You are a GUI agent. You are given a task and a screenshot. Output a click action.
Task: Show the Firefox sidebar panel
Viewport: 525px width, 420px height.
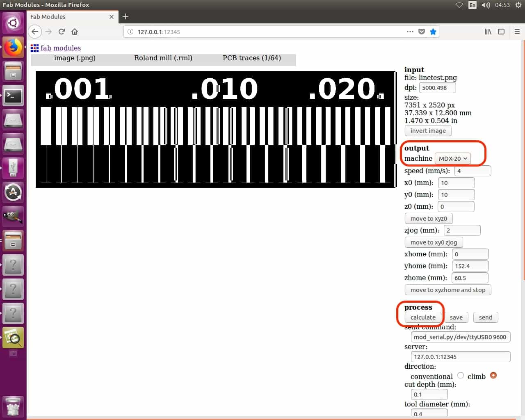coord(501,32)
